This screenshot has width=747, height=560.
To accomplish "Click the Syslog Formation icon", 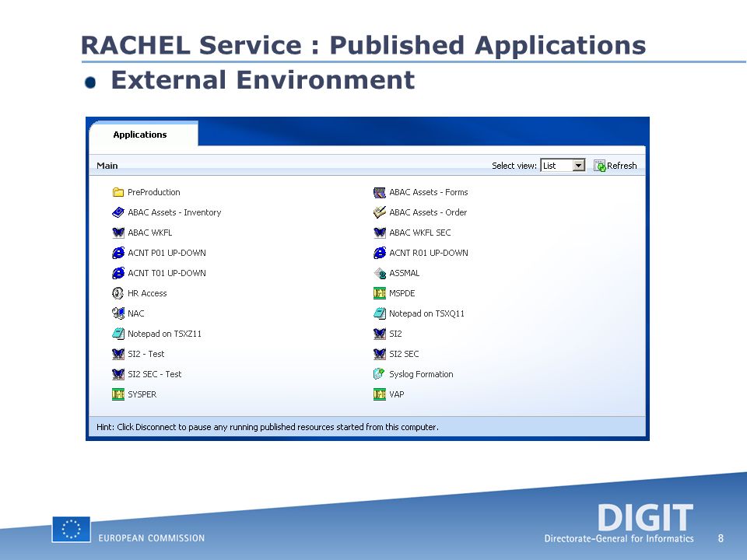I will click(380, 374).
